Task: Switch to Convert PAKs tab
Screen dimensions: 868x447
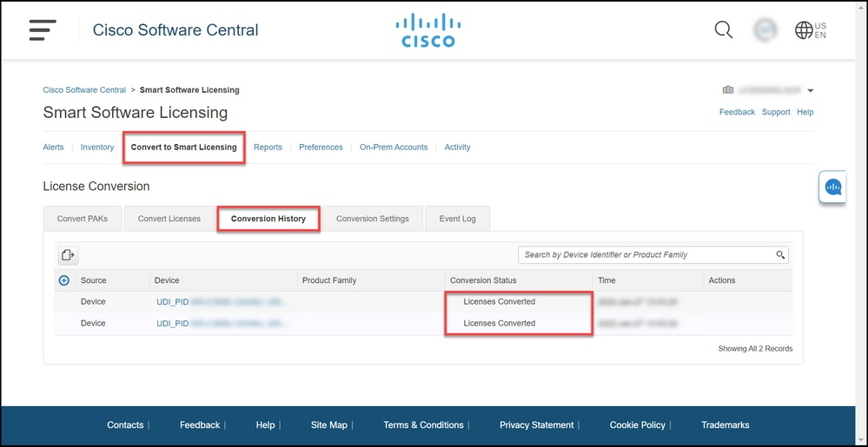Action: click(83, 219)
